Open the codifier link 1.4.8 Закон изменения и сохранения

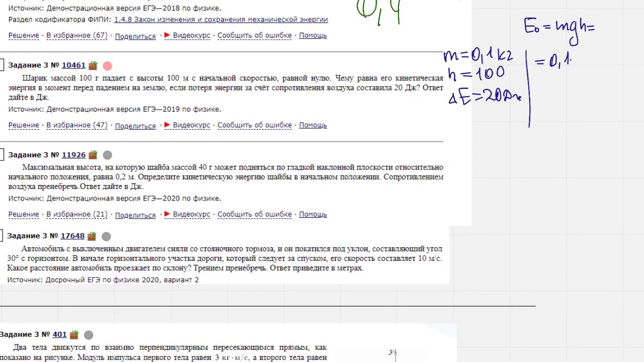coord(221,20)
